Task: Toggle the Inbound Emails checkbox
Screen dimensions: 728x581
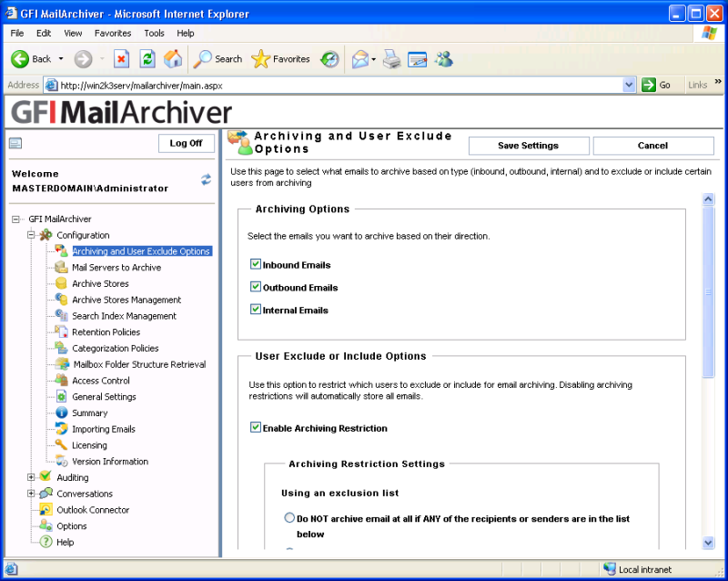Action: click(x=256, y=264)
